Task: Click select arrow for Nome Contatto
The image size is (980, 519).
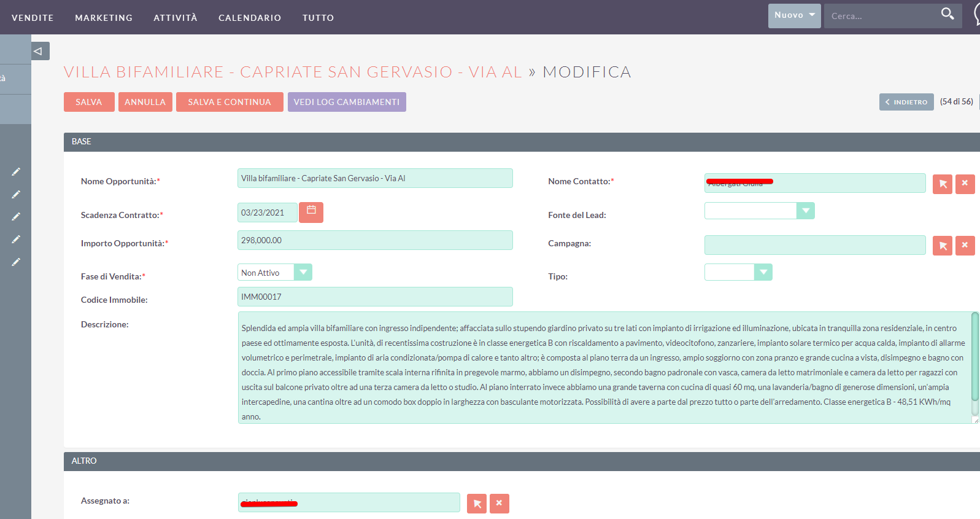Action: click(x=942, y=184)
